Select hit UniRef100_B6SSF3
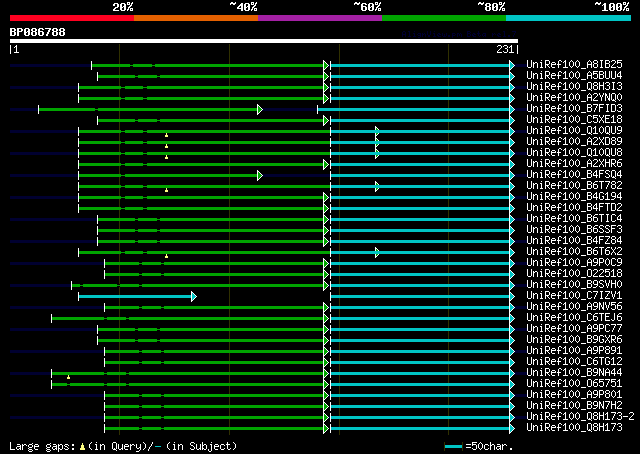The height and width of the screenshot is (454, 640). [x=574, y=230]
